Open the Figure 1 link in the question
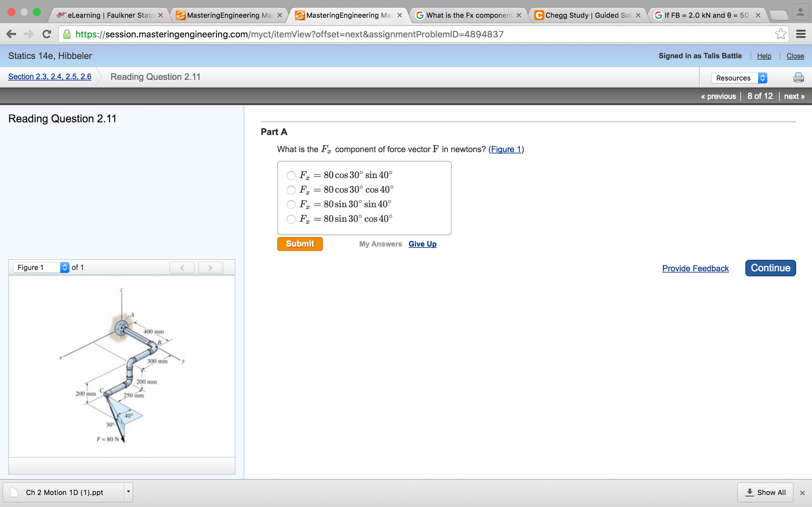Viewport: 812px width, 507px height. 506,150
